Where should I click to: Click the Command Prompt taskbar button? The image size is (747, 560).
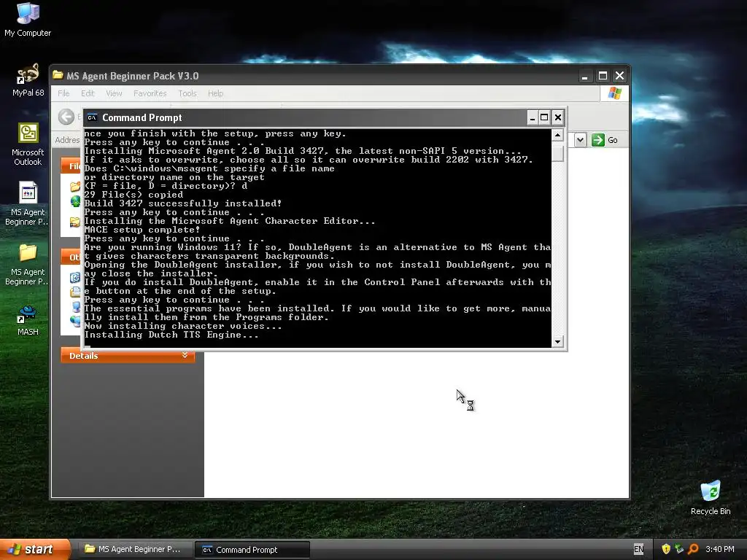coord(252,550)
